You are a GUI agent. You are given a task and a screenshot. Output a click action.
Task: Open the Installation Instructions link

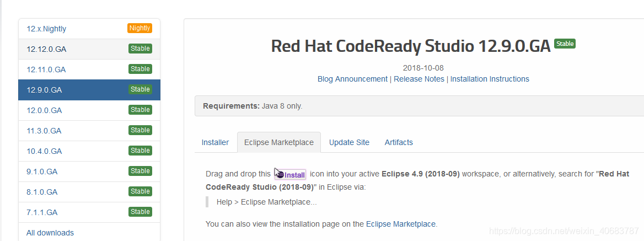490,79
